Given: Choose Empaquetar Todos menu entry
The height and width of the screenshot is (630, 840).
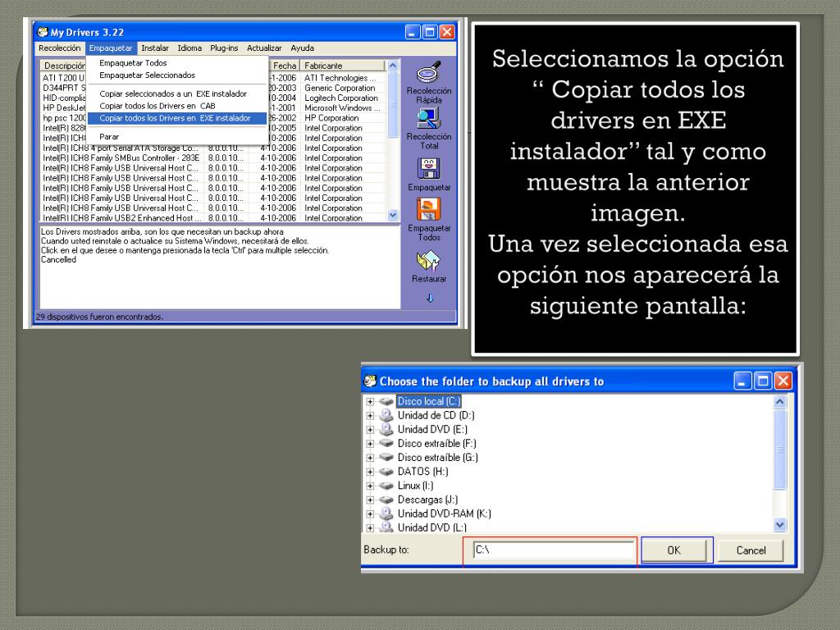Looking at the screenshot, I should click(177, 62).
